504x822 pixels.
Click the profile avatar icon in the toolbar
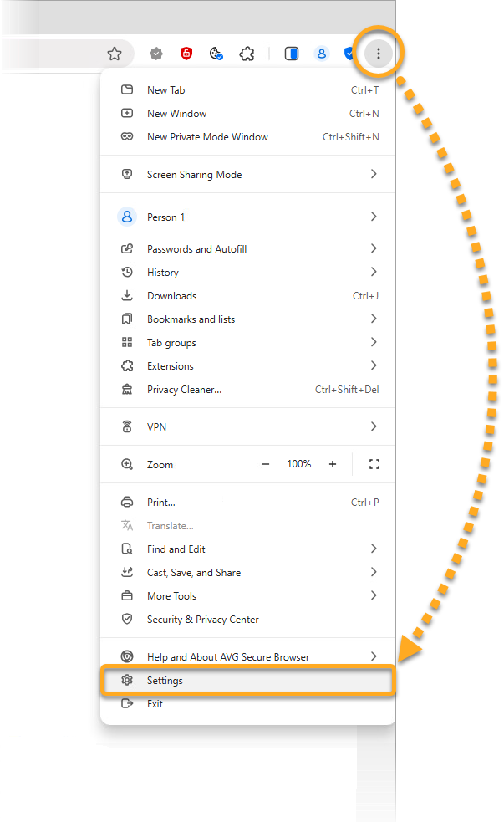[322, 54]
